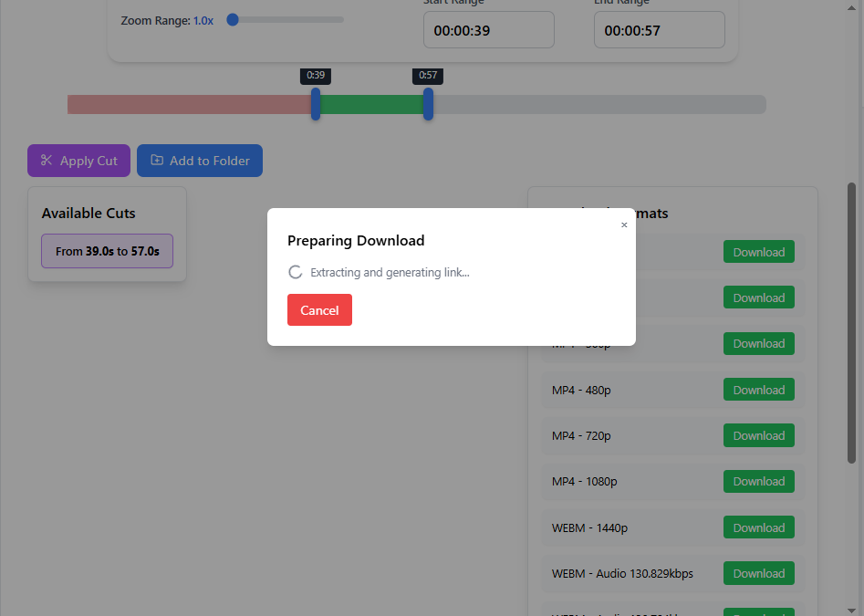Click the end handle at 0:57
The image size is (864, 616).
coord(428,104)
